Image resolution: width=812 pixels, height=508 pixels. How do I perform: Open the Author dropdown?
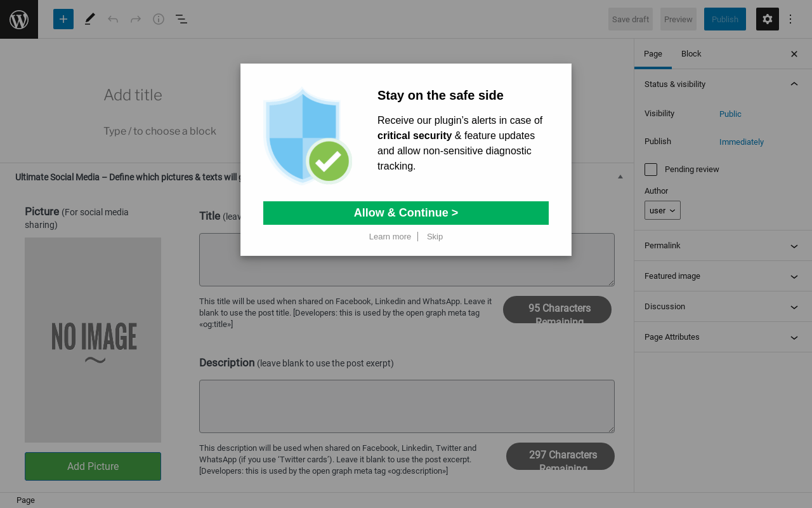coord(662,210)
